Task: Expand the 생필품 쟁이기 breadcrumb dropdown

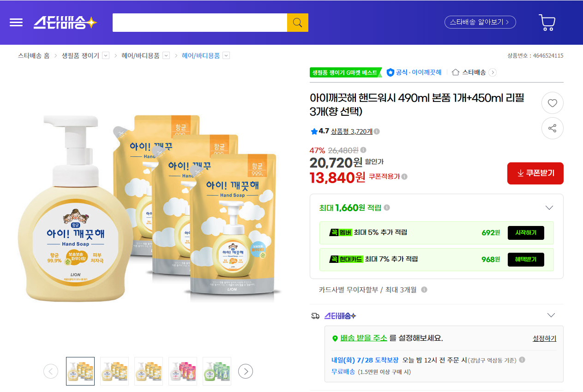Action: [106, 56]
